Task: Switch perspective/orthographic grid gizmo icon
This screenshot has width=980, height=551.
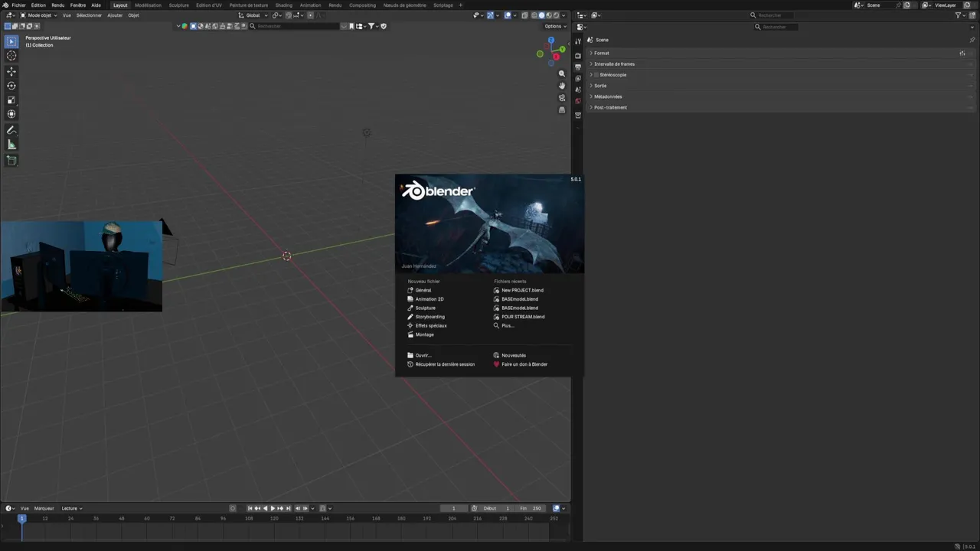Action: [562, 110]
